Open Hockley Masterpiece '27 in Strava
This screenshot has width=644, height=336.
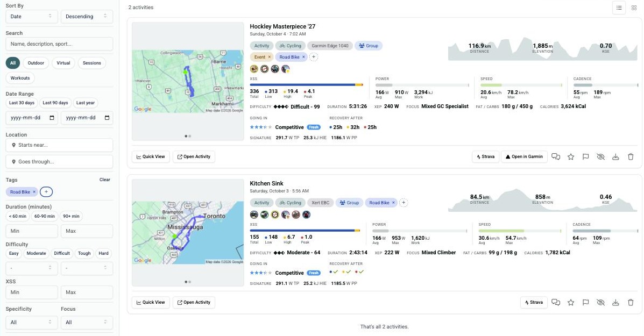pyautogui.click(x=485, y=157)
